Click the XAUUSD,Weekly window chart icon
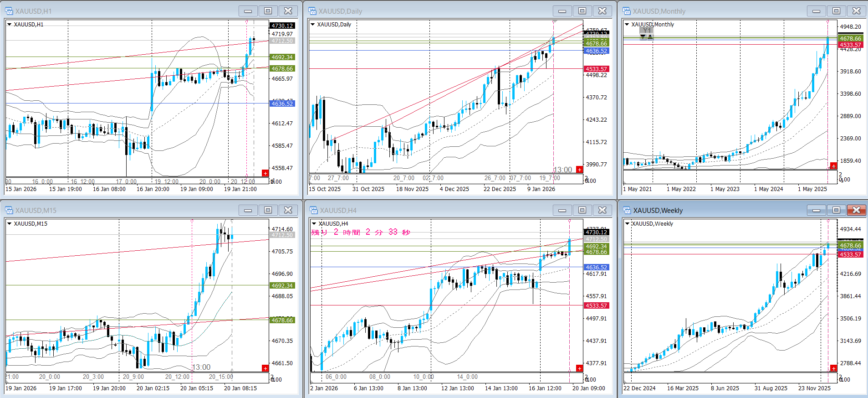 coord(627,210)
